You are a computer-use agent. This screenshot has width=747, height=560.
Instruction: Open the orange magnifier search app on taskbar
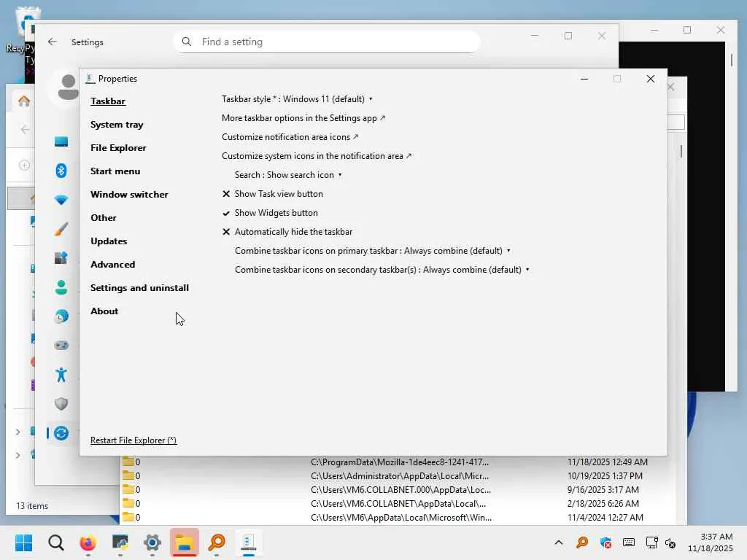pyautogui.click(x=217, y=542)
